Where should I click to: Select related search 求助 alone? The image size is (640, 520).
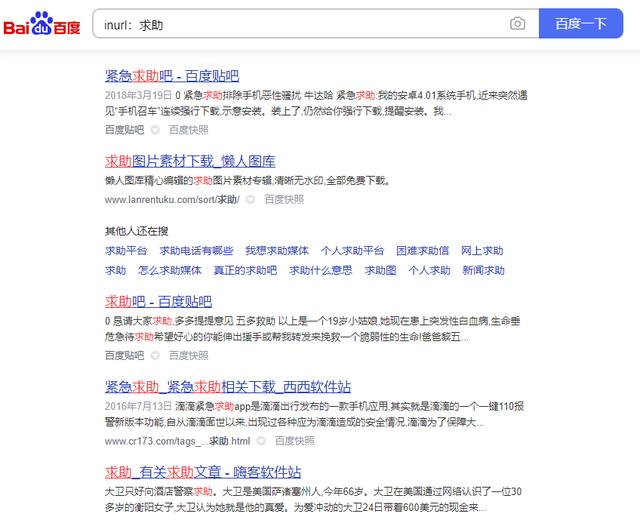click(x=116, y=270)
